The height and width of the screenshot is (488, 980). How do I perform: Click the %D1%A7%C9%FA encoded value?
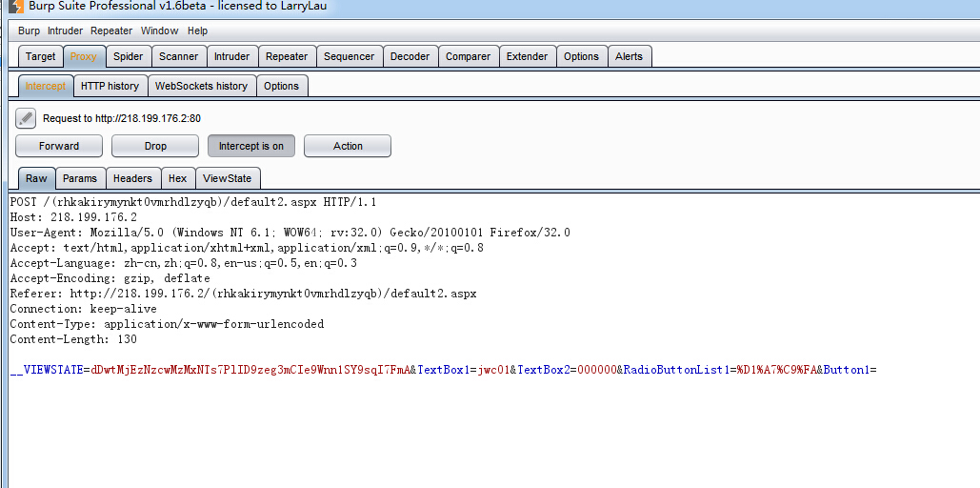click(777, 370)
